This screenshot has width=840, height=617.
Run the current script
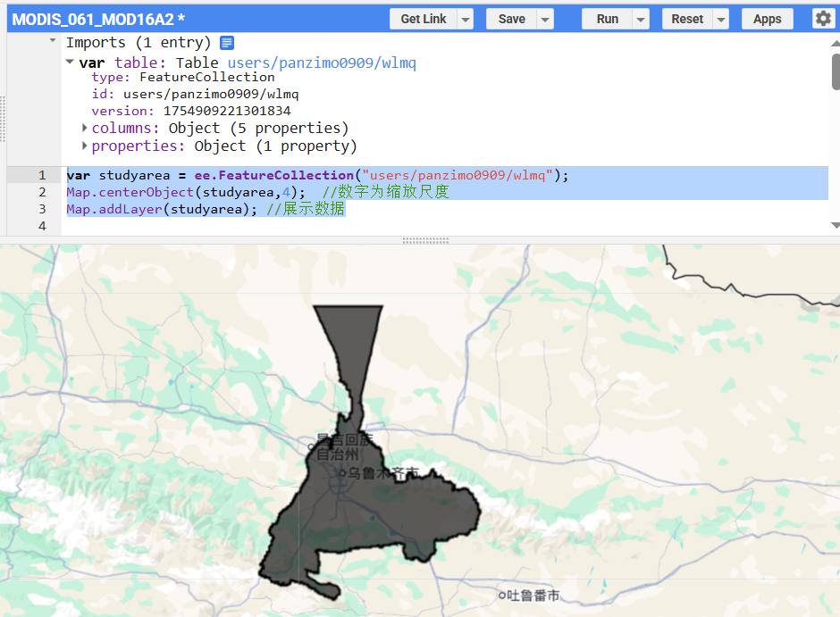(607, 18)
